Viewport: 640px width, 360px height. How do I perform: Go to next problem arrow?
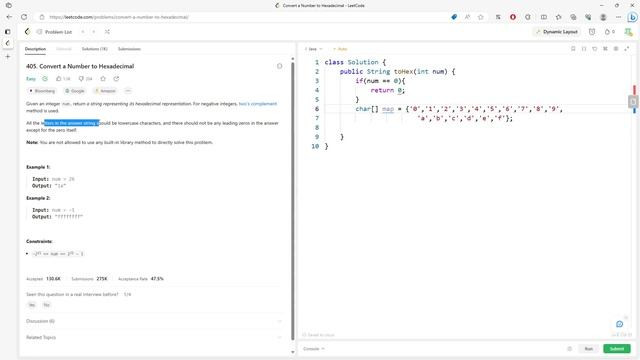click(x=94, y=32)
